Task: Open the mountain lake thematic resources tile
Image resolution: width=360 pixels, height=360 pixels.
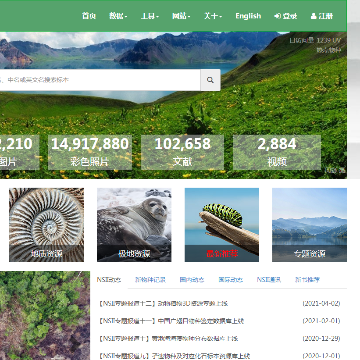Action: 309,225
